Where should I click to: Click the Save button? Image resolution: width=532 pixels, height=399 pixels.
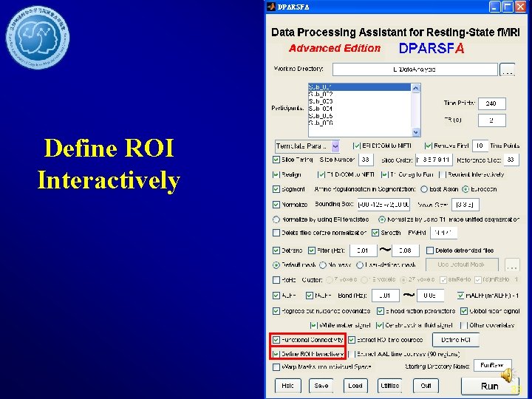[321, 386]
